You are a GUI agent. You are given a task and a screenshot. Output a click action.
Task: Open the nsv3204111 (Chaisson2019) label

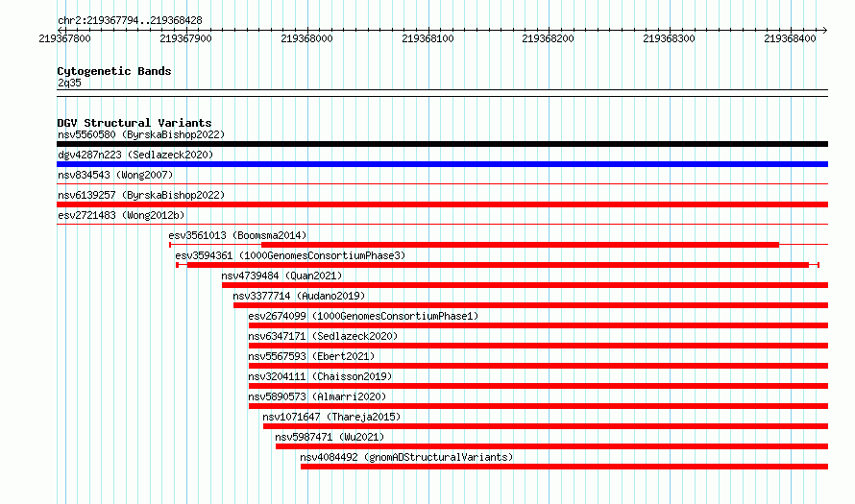coord(320,376)
